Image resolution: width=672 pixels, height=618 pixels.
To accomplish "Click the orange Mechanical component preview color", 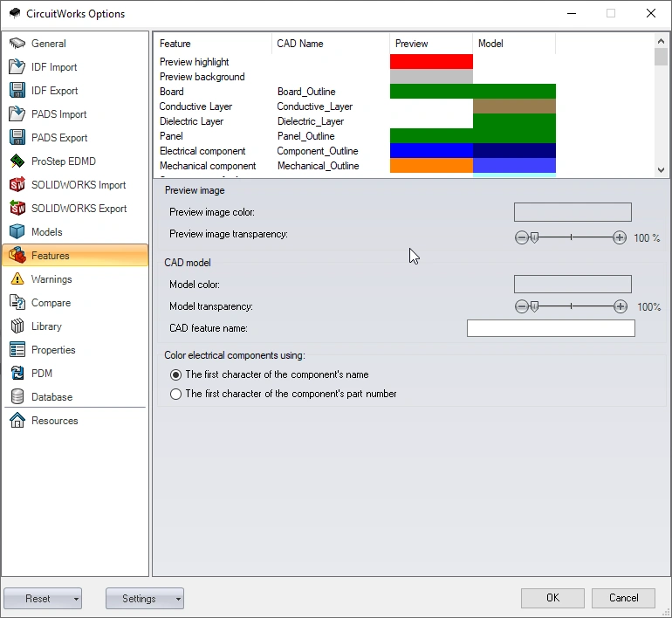I will click(431, 166).
